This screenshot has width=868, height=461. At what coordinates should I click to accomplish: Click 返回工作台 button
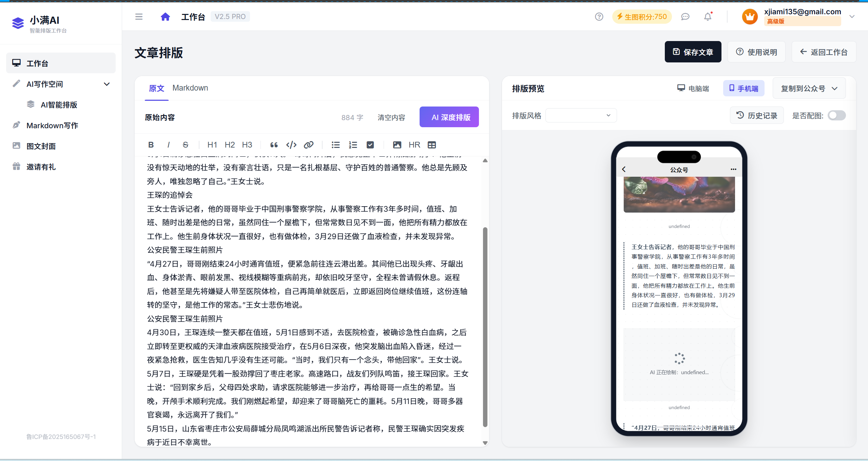824,52
